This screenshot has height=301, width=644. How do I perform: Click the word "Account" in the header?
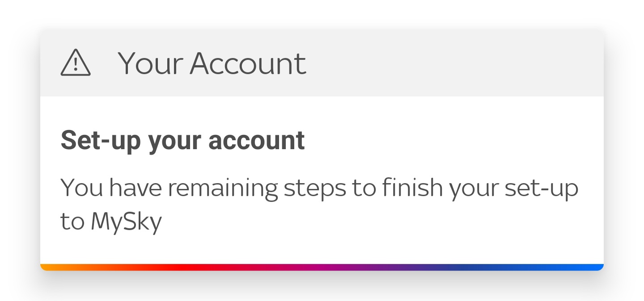tap(248, 63)
